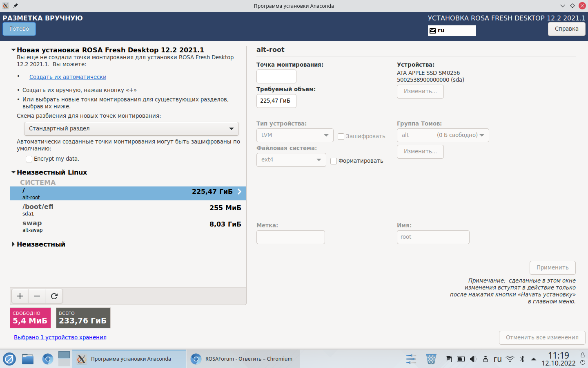Collapse the Неизвестный Linux section
Screen dimensions: 588x368
[x=13, y=172]
